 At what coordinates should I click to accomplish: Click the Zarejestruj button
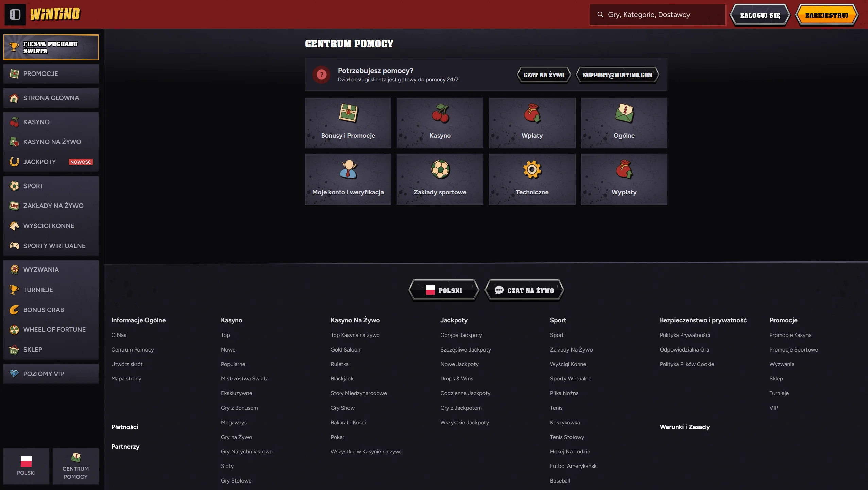pyautogui.click(x=827, y=15)
